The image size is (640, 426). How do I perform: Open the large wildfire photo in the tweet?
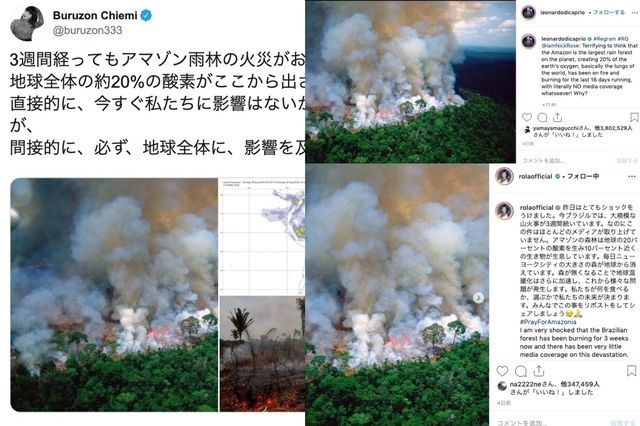[x=114, y=295]
